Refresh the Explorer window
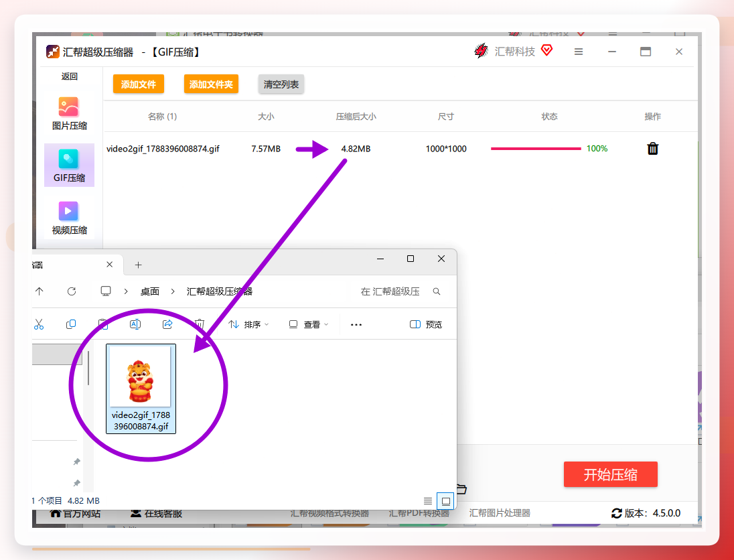This screenshot has height=560, width=734. (x=72, y=291)
